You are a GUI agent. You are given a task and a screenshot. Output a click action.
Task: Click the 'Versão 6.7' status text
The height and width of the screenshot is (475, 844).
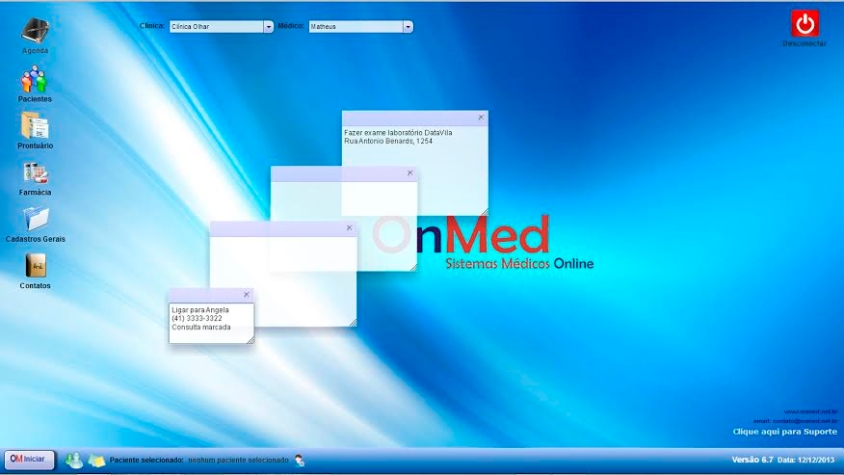pos(752,460)
